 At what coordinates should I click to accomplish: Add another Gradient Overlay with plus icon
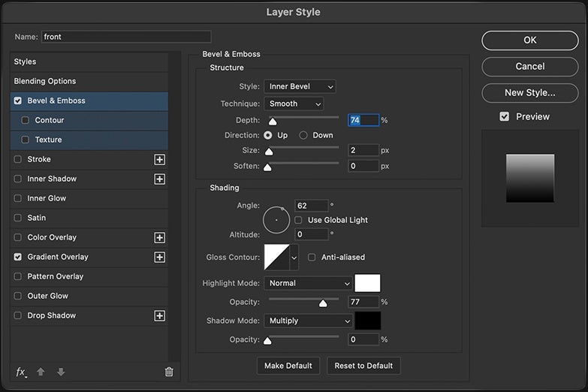[x=159, y=257]
